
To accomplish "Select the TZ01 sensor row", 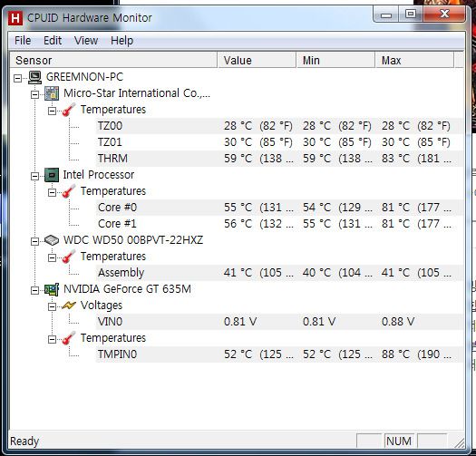I will click(279, 142).
